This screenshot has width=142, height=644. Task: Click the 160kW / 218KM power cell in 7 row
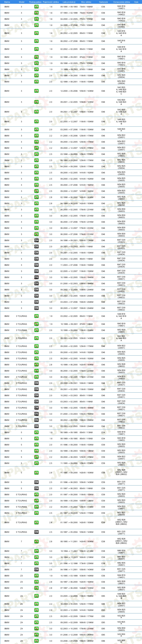[86, 557]
